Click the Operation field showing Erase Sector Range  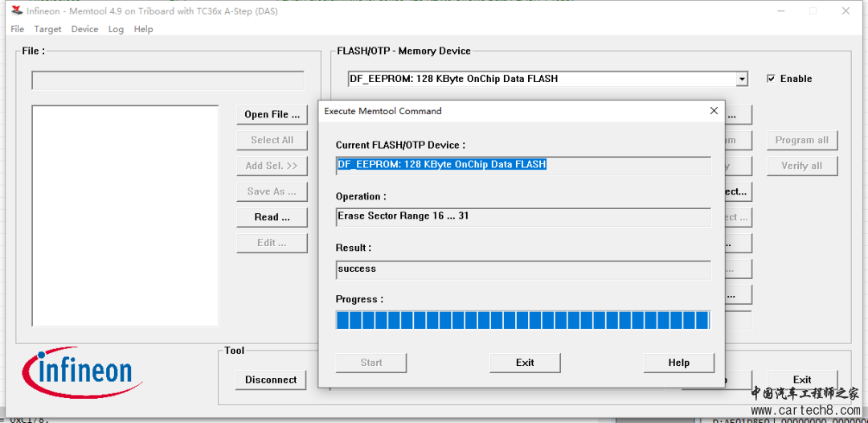point(523,217)
